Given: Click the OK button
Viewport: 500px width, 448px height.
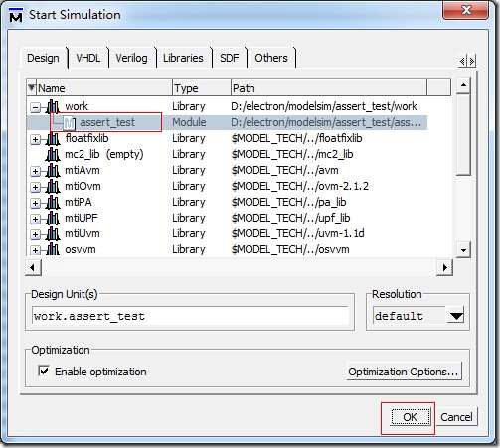Looking at the screenshot, I should (x=411, y=417).
